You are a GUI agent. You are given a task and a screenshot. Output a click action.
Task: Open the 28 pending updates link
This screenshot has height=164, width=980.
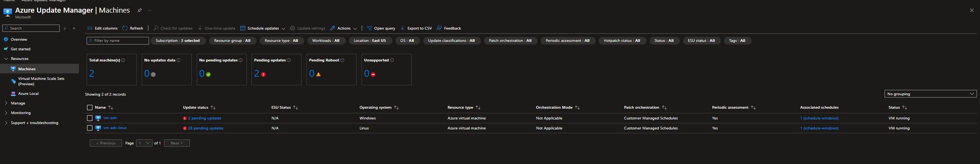[x=206, y=128]
